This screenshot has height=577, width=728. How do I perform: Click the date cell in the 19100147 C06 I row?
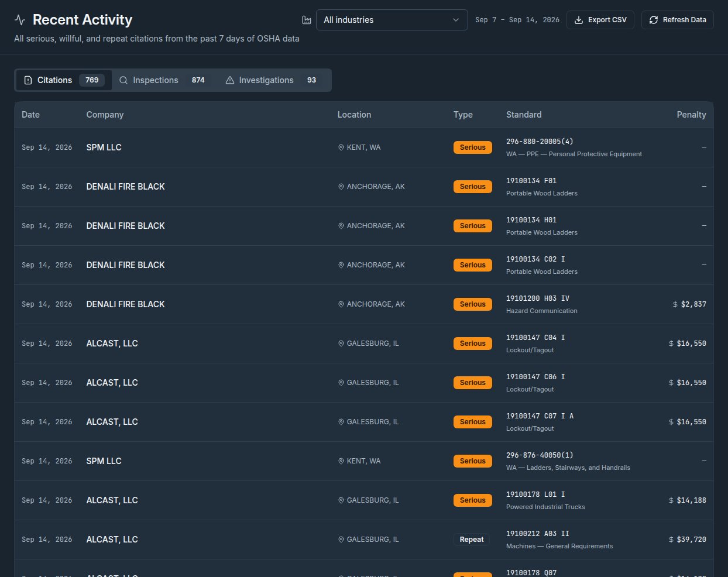[x=47, y=383]
